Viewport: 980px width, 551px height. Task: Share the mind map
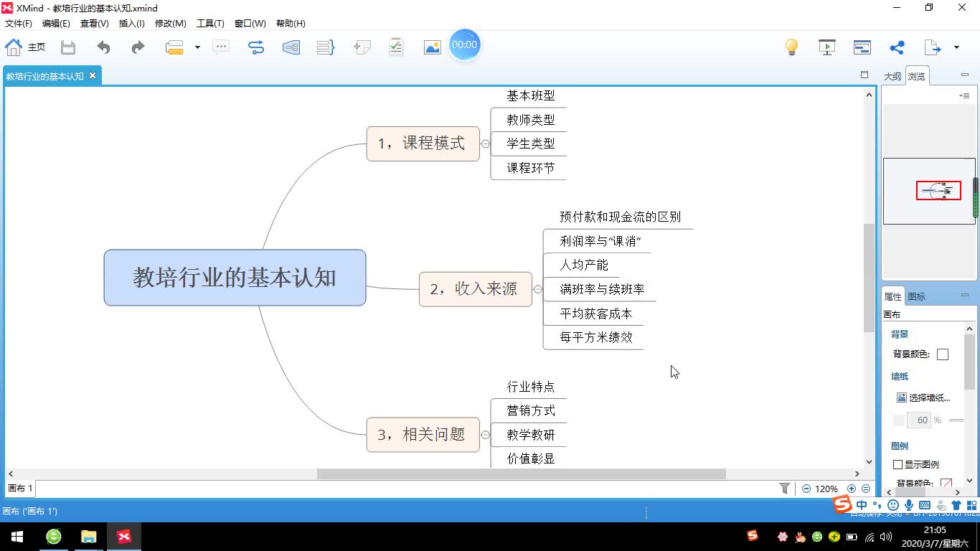897,47
